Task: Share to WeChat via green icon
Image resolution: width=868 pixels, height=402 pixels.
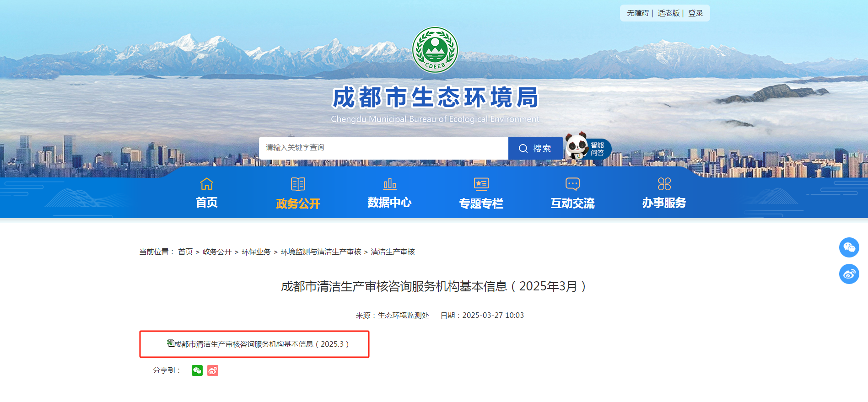Action: pyautogui.click(x=197, y=370)
